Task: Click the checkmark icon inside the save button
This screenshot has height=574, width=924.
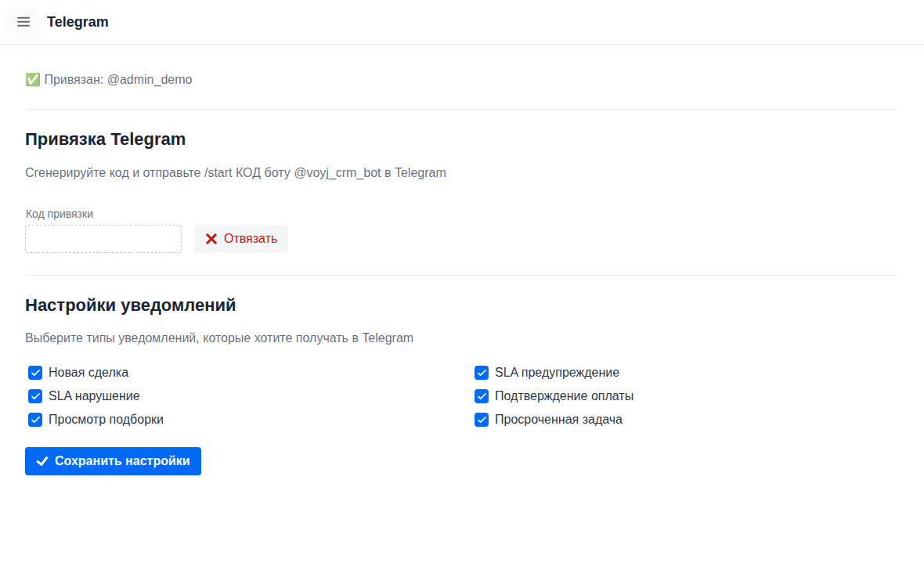Action: [42, 461]
